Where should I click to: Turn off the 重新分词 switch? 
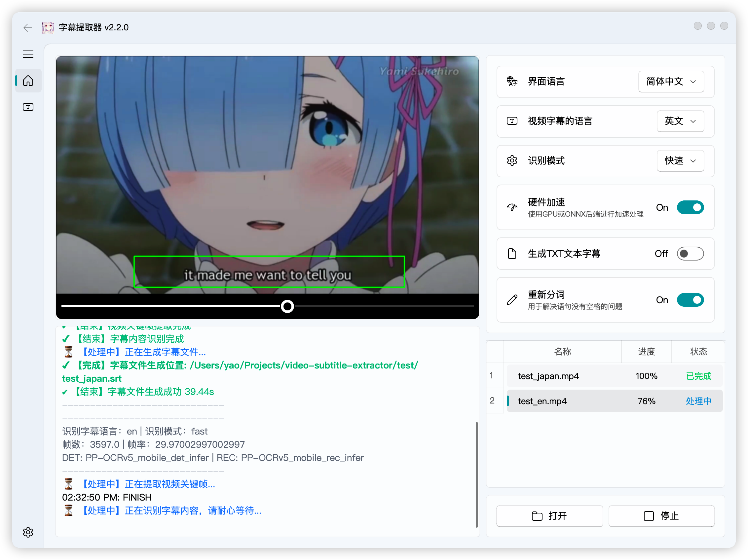click(x=690, y=300)
